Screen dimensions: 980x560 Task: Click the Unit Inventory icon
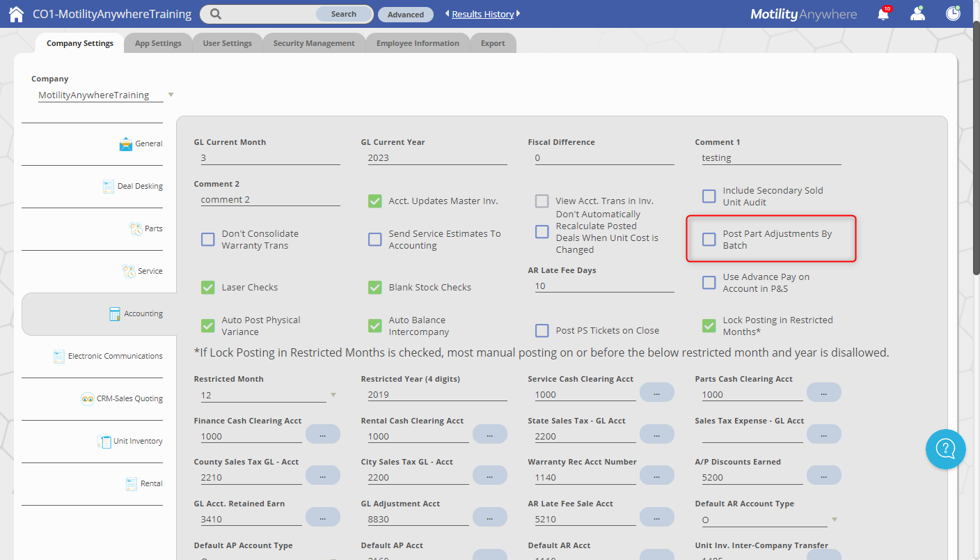point(104,442)
